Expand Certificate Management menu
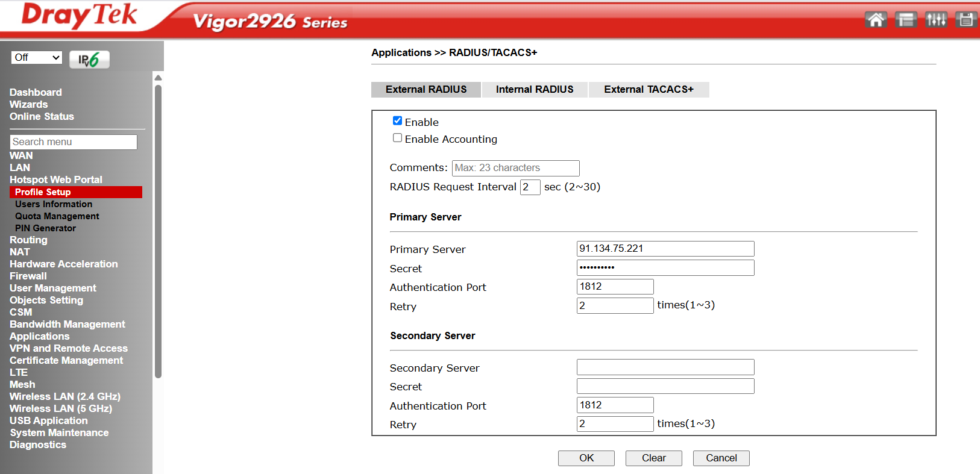The image size is (980, 474). click(x=66, y=360)
